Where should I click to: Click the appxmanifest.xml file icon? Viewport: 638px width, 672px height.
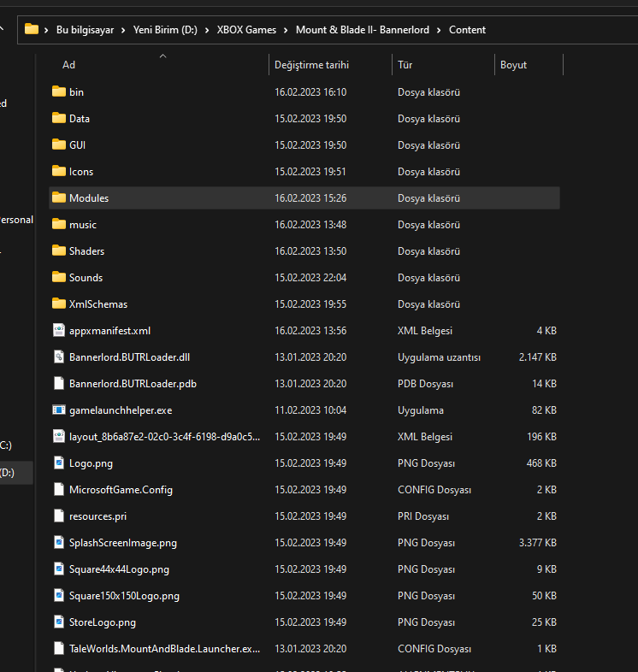[59, 330]
